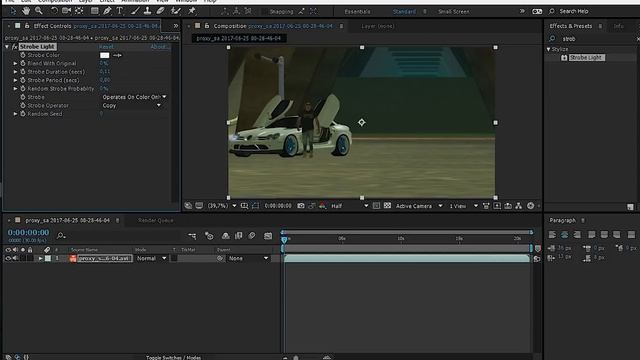Enable frame blending icon in timeline
The height and width of the screenshot is (360, 640).
coord(239,236)
